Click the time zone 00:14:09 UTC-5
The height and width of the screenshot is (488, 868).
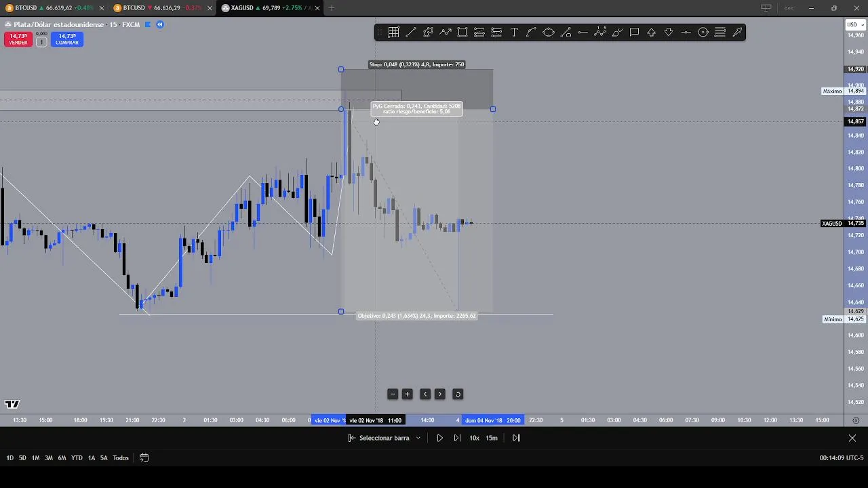pyautogui.click(x=842, y=458)
